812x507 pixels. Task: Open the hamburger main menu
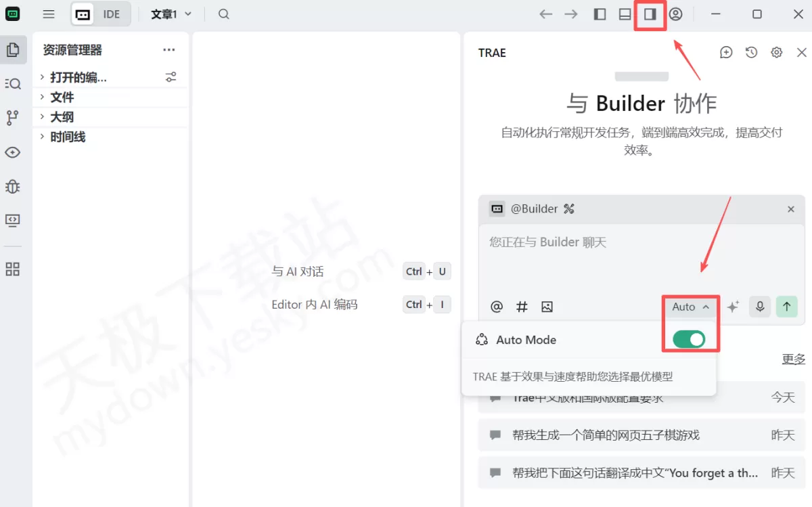point(49,14)
